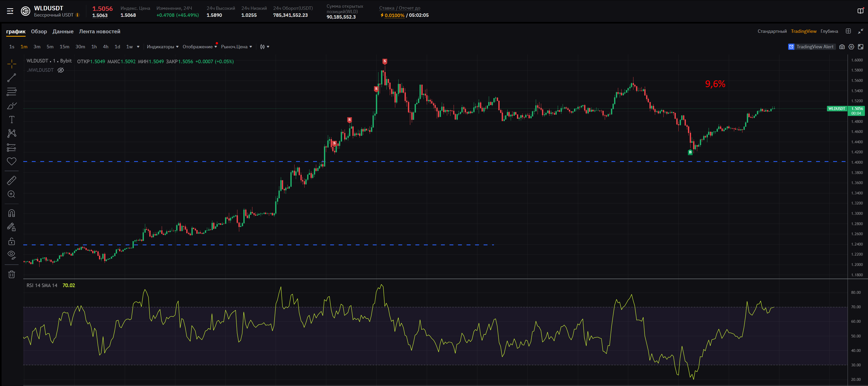Open the Лента новостей tab
868x386 pixels.
coord(99,31)
